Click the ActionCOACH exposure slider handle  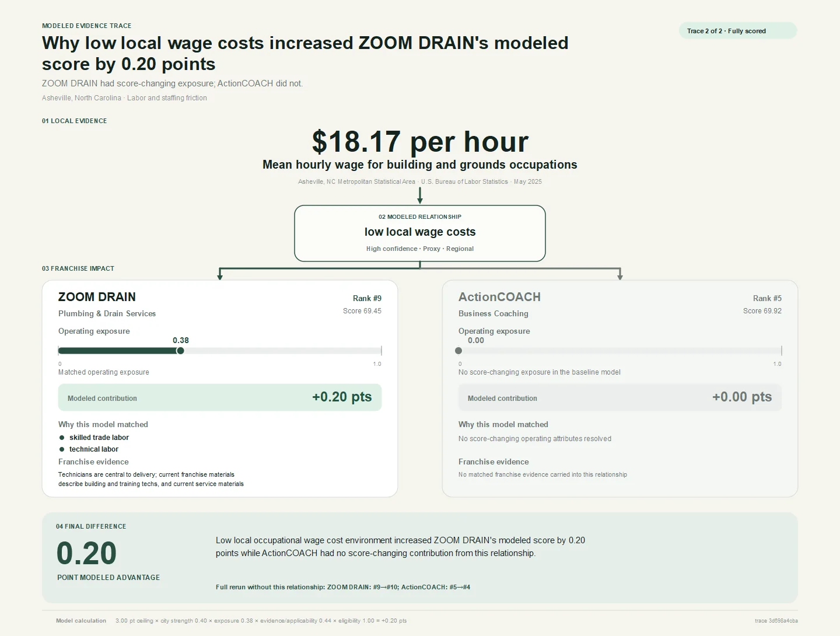tap(459, 351)
